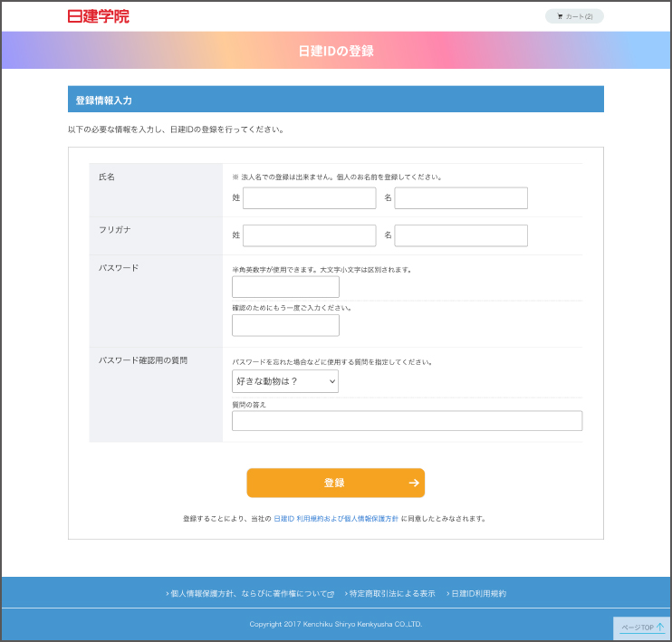The height and width of the screenshot is (642, 672).
Task: Focus the first パスワード input field
Action: point(285,287)
